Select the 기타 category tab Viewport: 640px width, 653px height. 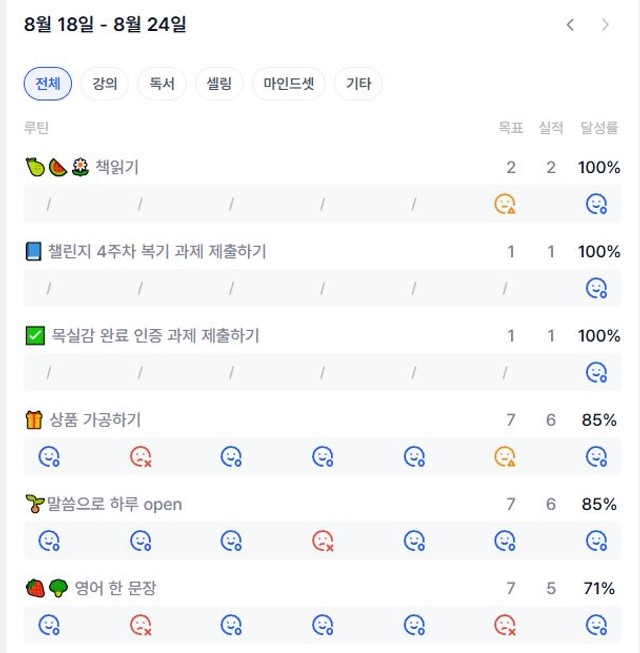tap(359, 84)
